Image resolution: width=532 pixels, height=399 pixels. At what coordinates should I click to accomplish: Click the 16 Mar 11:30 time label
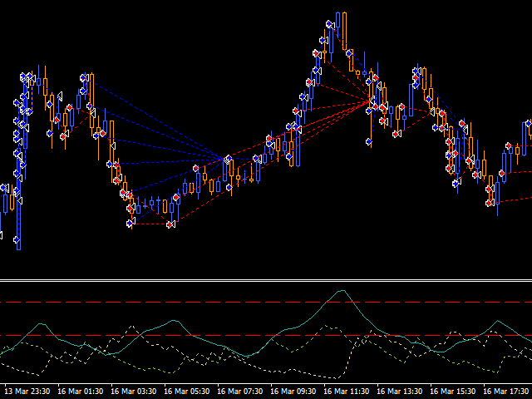point(347,391)
